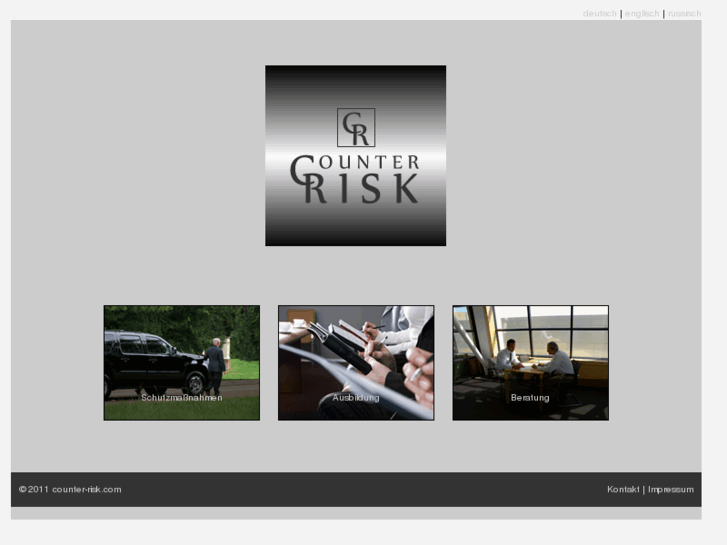This screenshot has width=727, height=545.
Task: Click the ©2011 counter-risk.com footer text
Action: tap(70, 489)
